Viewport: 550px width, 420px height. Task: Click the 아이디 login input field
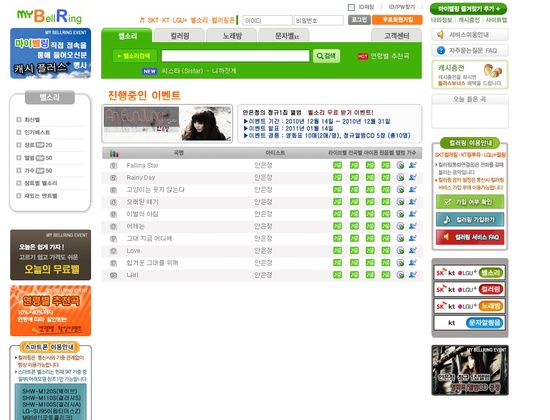267,20
